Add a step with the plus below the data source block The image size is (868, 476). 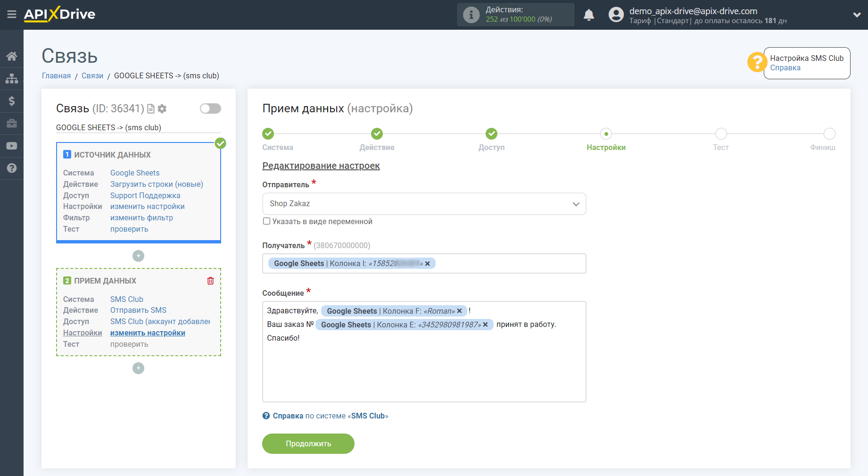138,256
